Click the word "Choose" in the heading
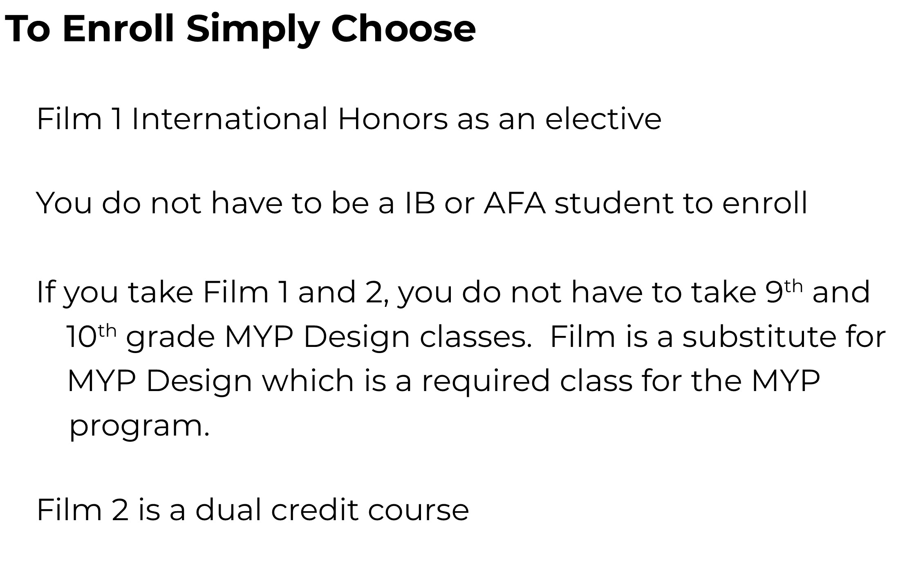Screen dimensions: 916x588 [403, 29]
